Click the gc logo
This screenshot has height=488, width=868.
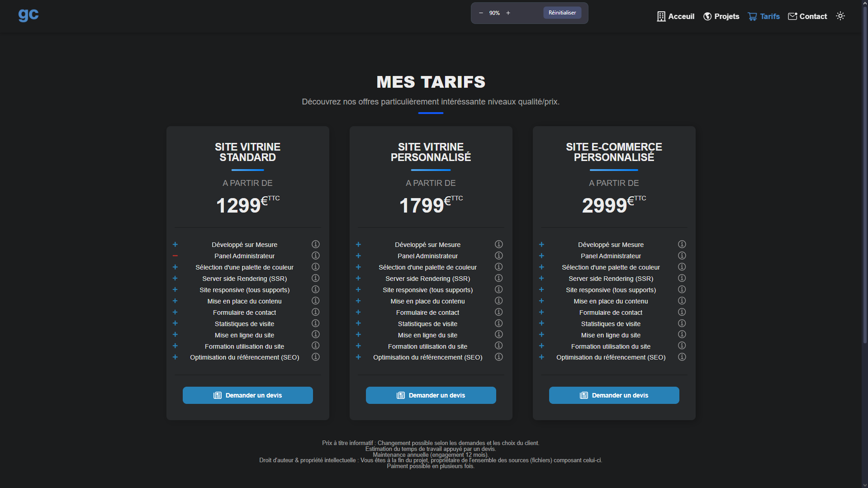tap(28, 15)
